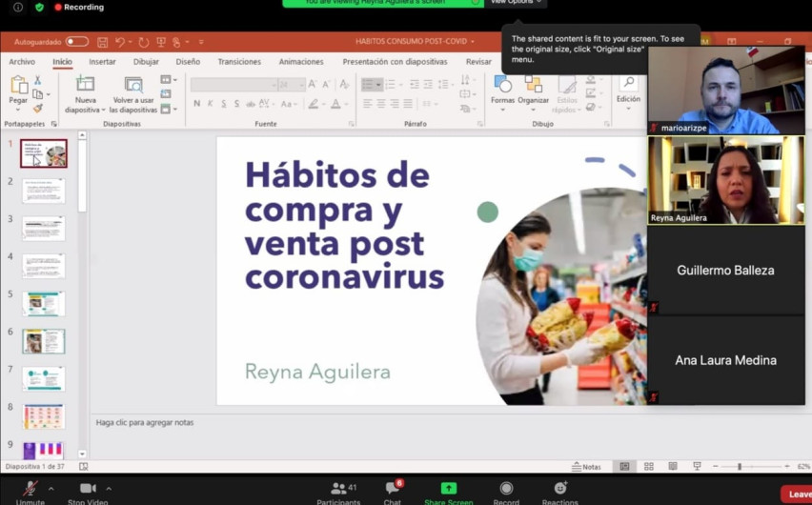Screen dimensions: 812x505
Task: Toggle Negrita bold N button
Action: [x=196, y=104]
